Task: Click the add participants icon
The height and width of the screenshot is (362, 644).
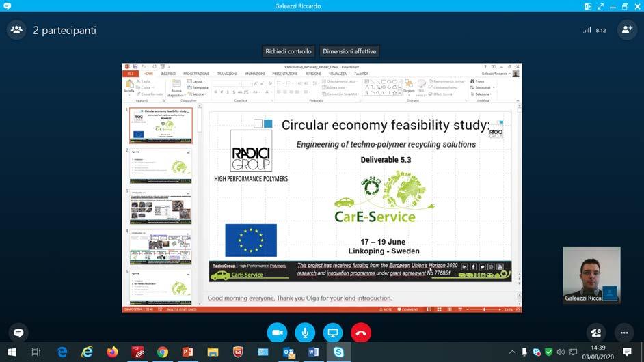Action: pos(627,30)
